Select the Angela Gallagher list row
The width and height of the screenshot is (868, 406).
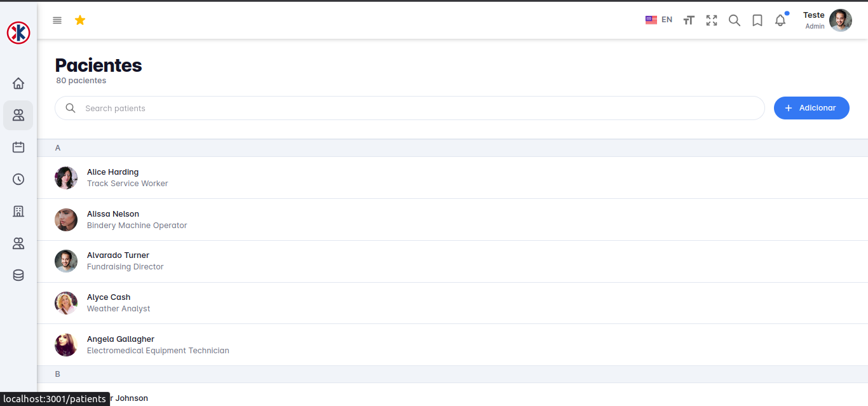[445, 344]
